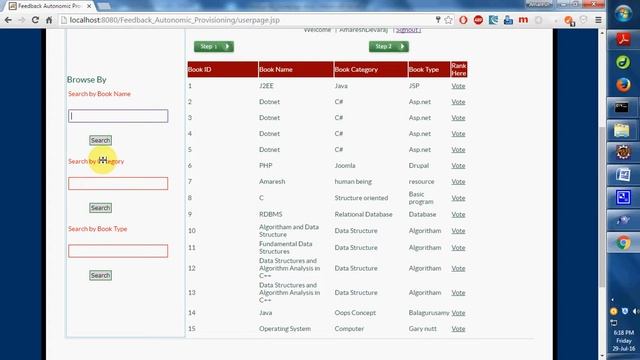
Task: Click the saved password key icon
Action: [438, 20]
